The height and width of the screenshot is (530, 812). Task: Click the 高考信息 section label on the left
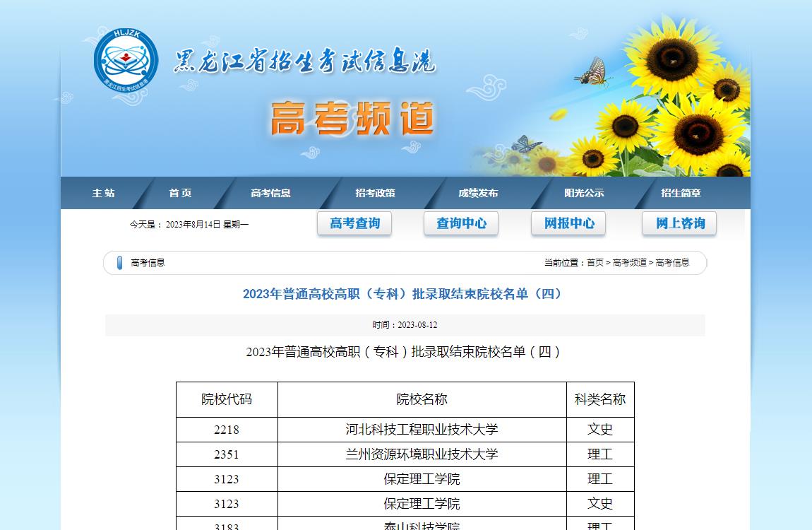(148, 263)
